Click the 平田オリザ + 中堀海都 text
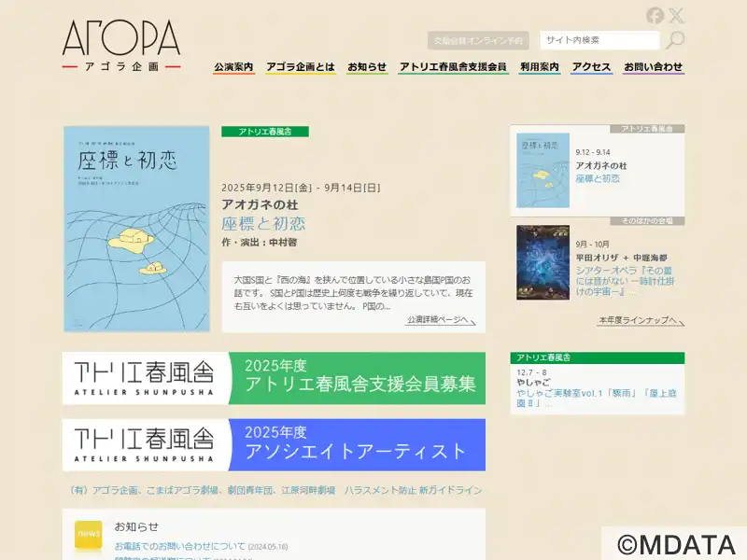This screenshot has height=560, width=747. [x=621, y=258]
